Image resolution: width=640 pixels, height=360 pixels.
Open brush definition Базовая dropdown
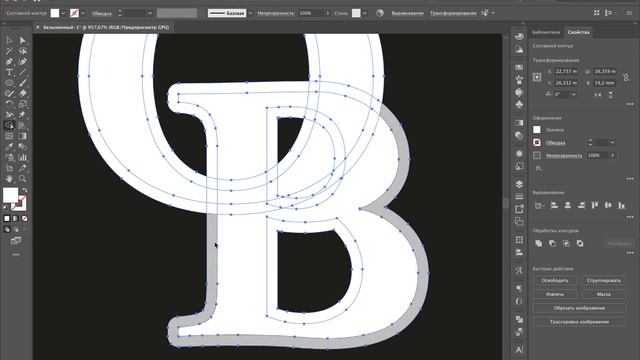click(250, 13)
